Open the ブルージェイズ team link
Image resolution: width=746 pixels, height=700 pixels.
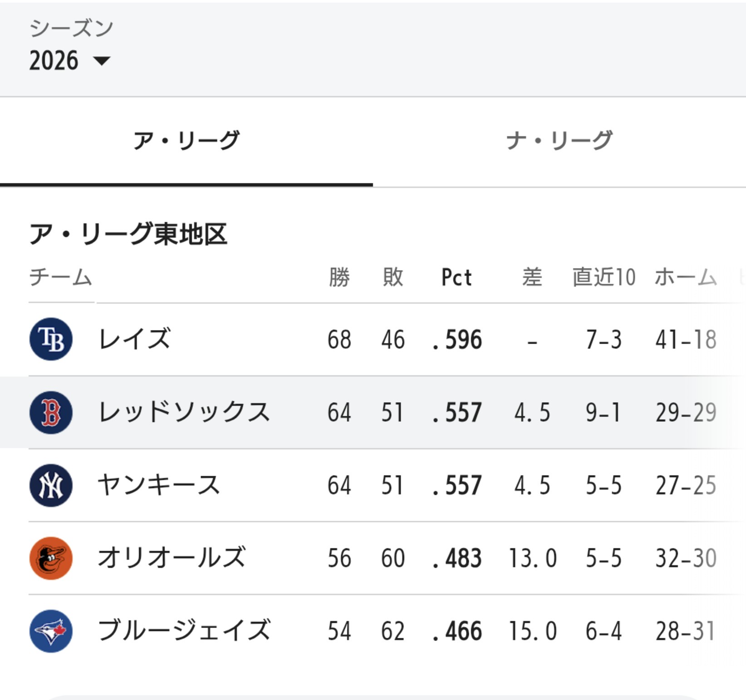[184, 631]
